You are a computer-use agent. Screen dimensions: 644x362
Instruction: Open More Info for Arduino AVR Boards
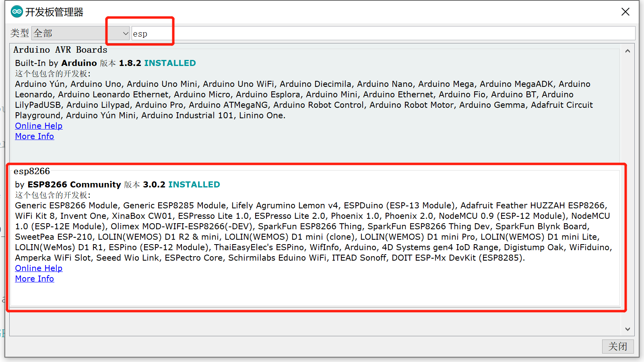(x=35, y=136)
